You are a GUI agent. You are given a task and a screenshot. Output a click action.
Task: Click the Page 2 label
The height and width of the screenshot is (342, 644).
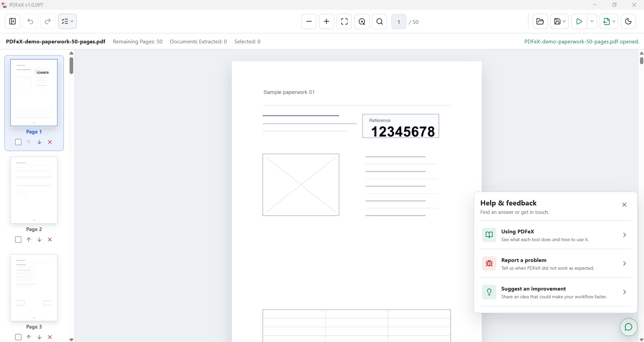click(x=34, y=229)
